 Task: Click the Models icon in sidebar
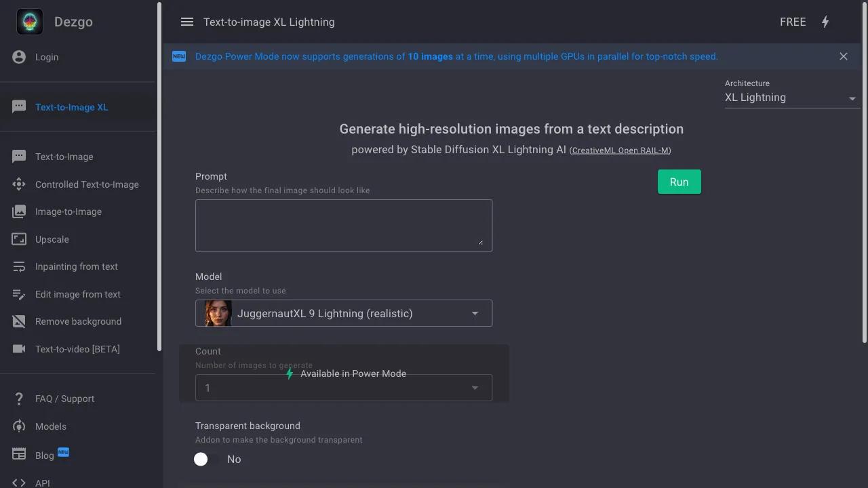tap(19, 426)
